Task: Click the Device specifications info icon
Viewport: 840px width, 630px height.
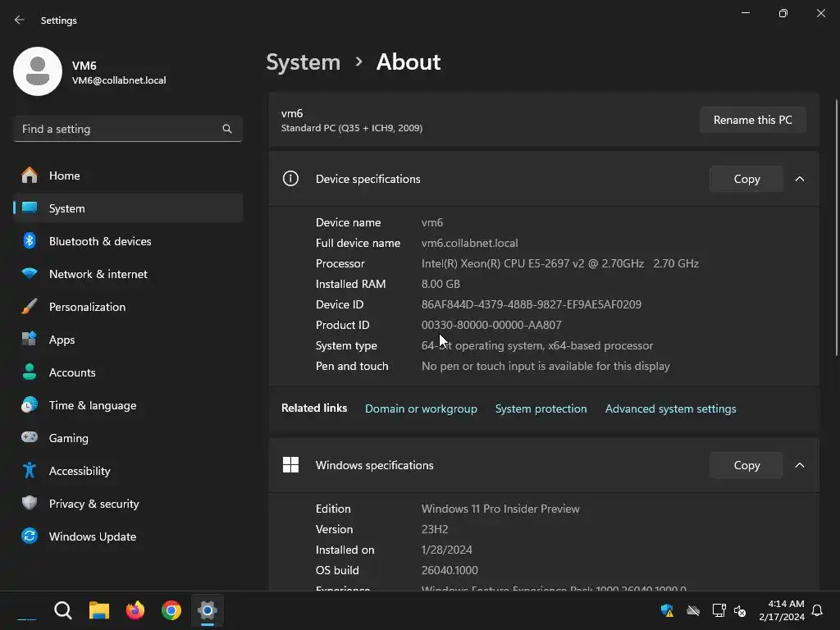Action: [x=290, y=178]
